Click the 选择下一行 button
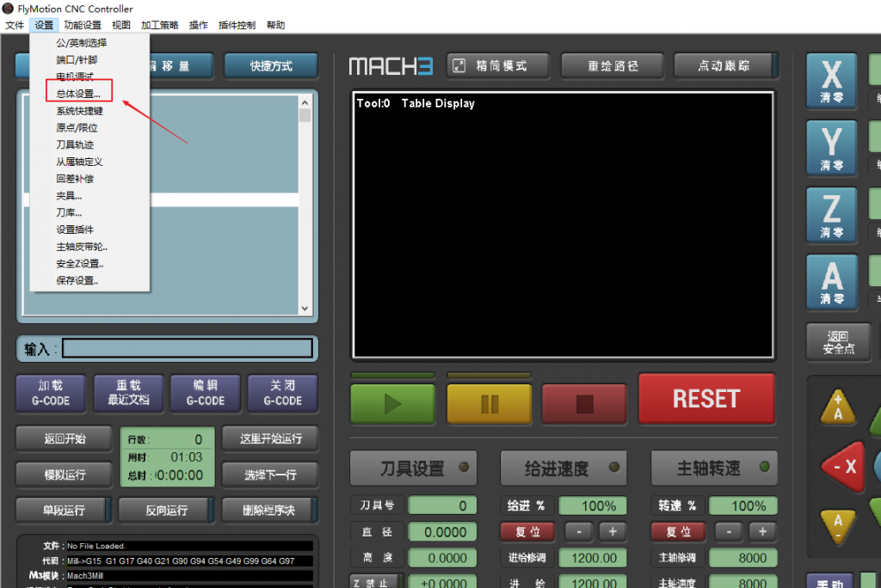Image resolution: width=881 pixels, height=588 pixels. [270, 475]
